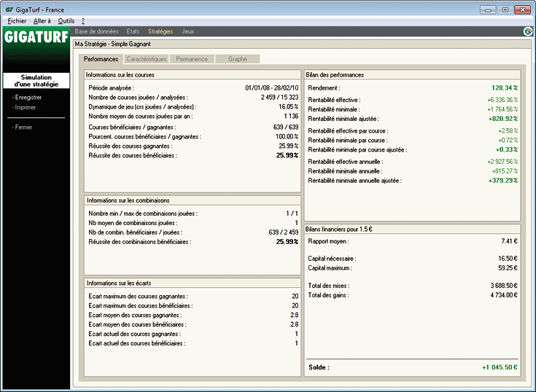Click Rentabilité minimale value +1 764.56 %

coord(502,109)
